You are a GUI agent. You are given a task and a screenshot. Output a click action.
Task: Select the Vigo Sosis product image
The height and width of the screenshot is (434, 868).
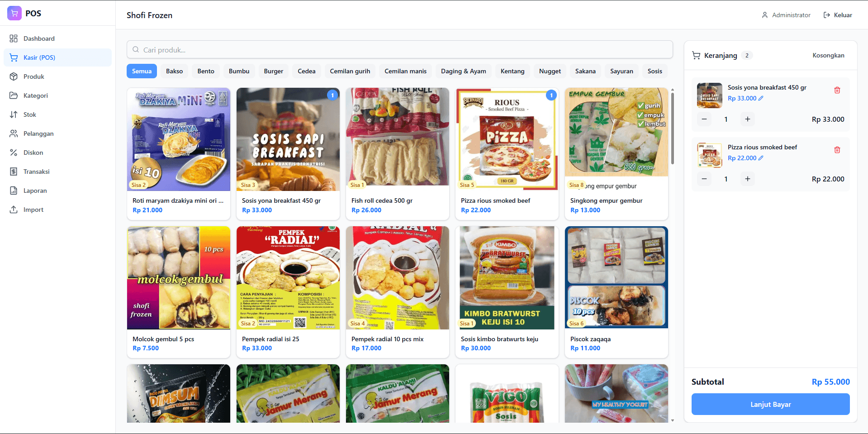click(507, 394)
